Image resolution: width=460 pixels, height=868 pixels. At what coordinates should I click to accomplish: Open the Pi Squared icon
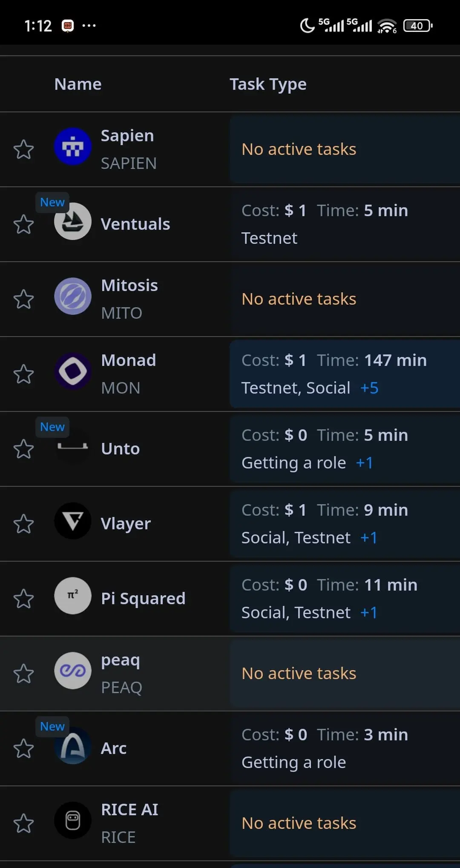tap(73, 596)
